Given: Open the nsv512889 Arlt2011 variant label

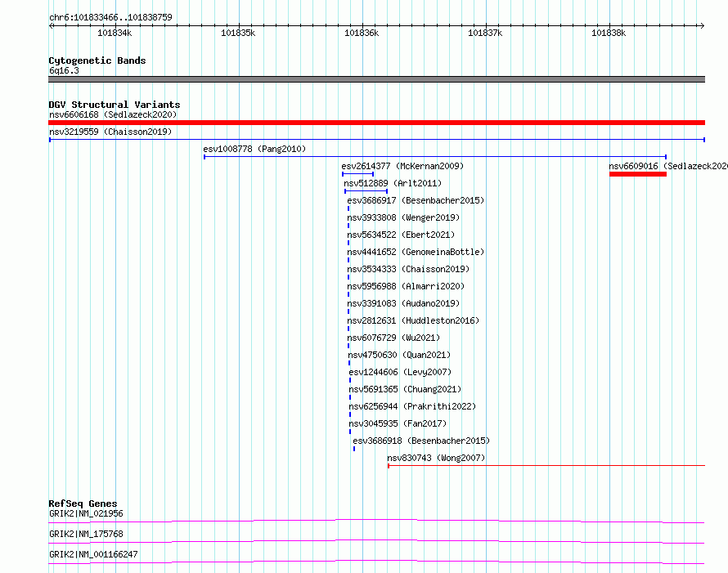Looking at the screenshot, I should click(393, 183).
